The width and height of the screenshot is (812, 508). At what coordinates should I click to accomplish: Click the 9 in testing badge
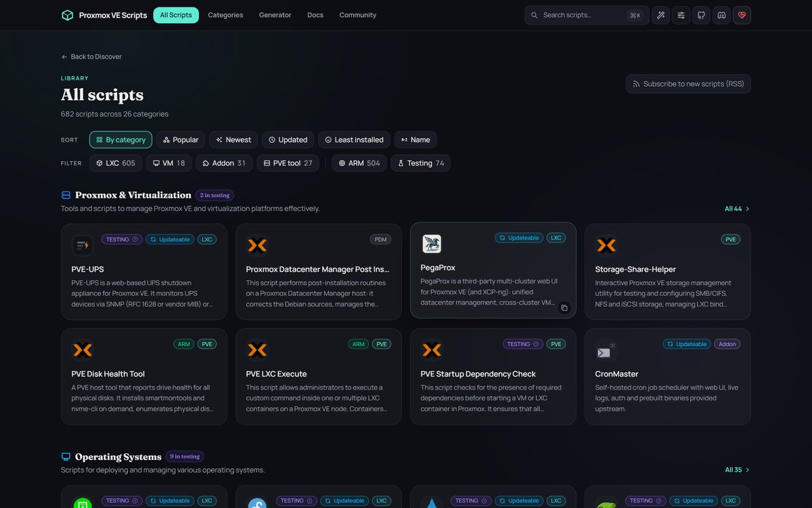[185, 457]
